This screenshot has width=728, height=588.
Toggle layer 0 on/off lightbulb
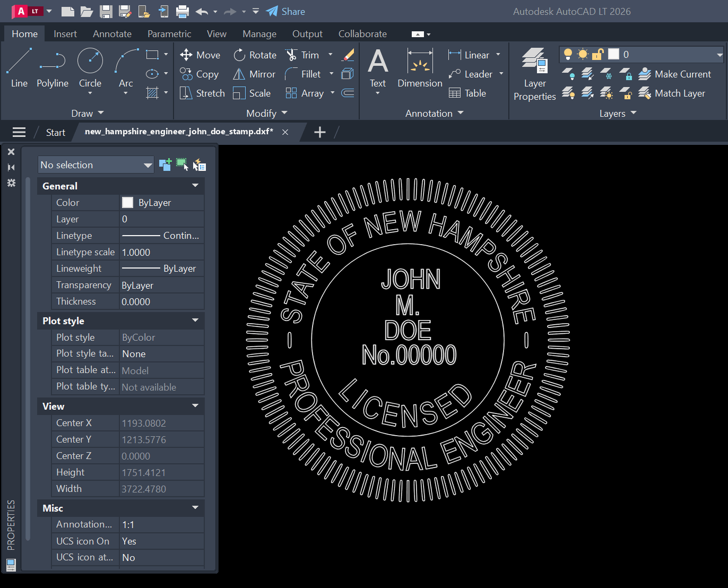(x=568, y=54)
